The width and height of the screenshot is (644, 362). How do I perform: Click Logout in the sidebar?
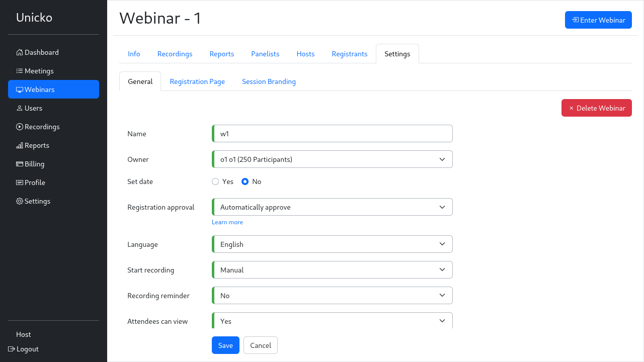[24, 349]
